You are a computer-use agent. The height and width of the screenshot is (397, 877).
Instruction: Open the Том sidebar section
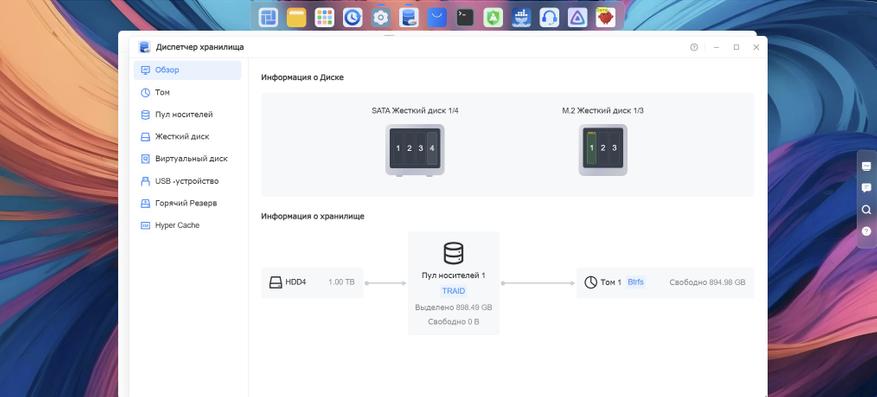[187, 92]
